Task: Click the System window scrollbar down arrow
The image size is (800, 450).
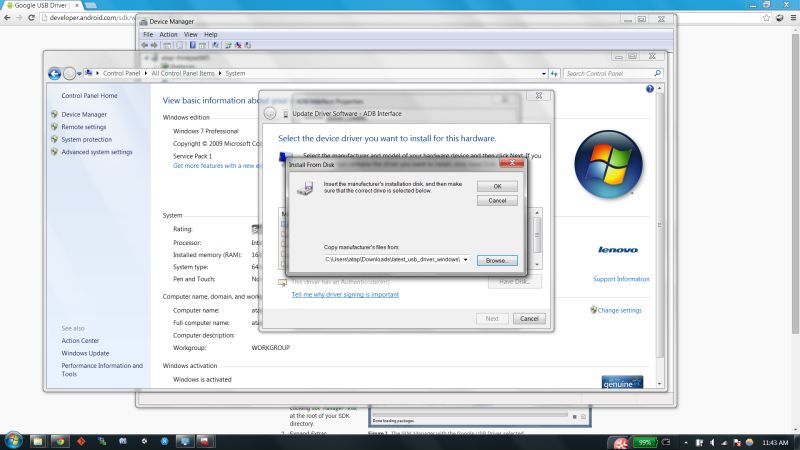Action: coord(660,384)
